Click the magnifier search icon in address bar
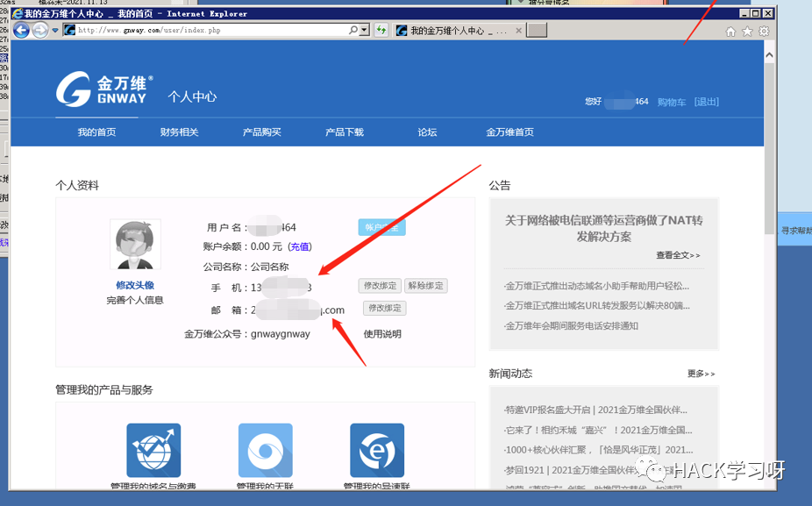 [x=353, y=30]
